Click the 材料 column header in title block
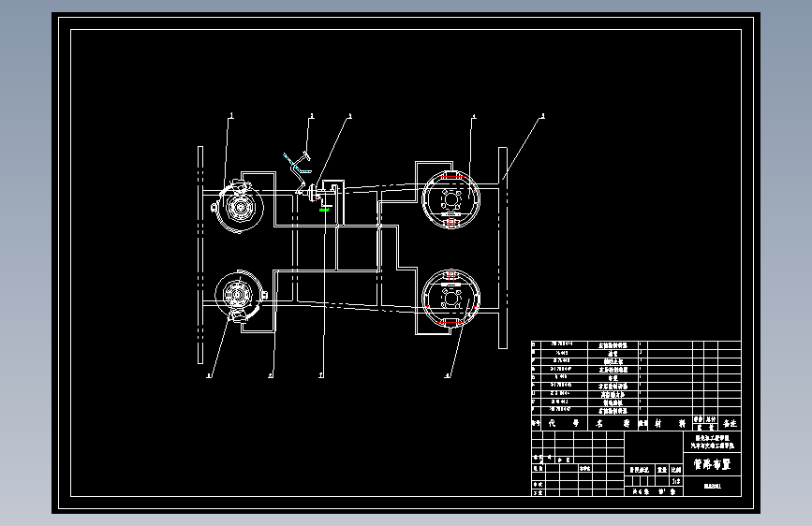 coord(671,423)
